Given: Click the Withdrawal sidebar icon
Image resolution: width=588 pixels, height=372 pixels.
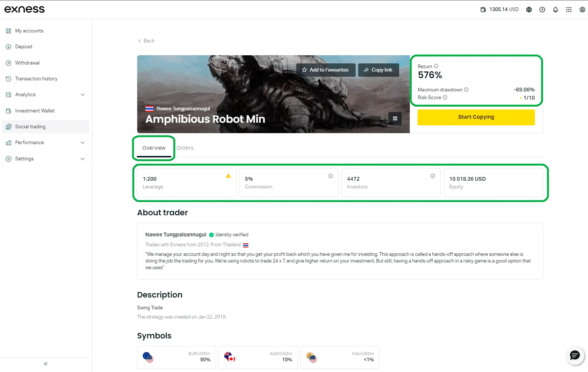Looking at the screenshot, I should tap(8, 63).
